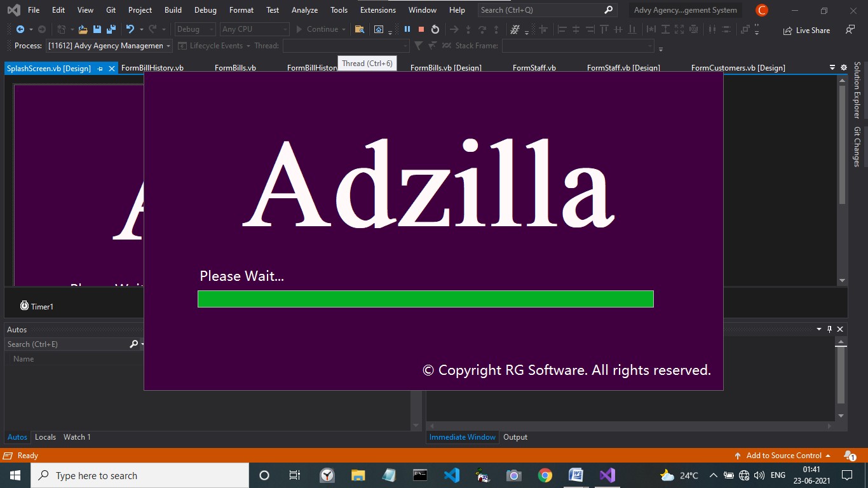Click the Step Over icon

(482, 29)
